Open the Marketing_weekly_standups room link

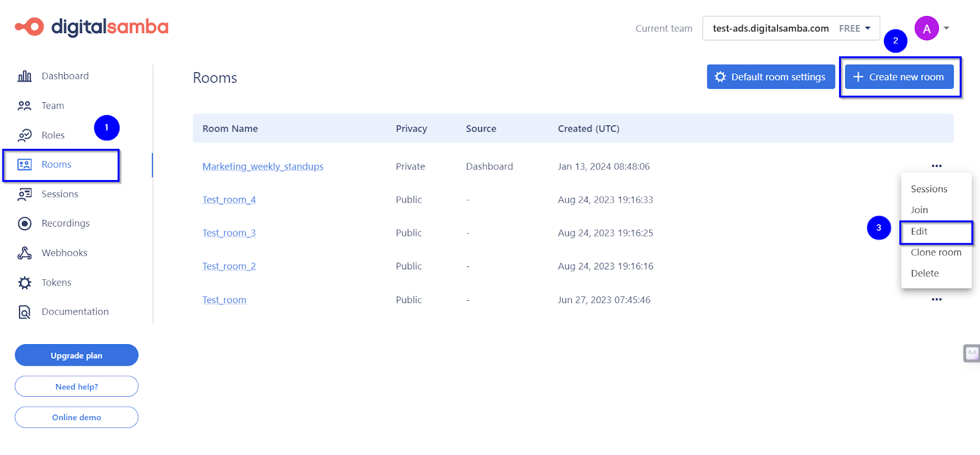[x=263, y=167]
